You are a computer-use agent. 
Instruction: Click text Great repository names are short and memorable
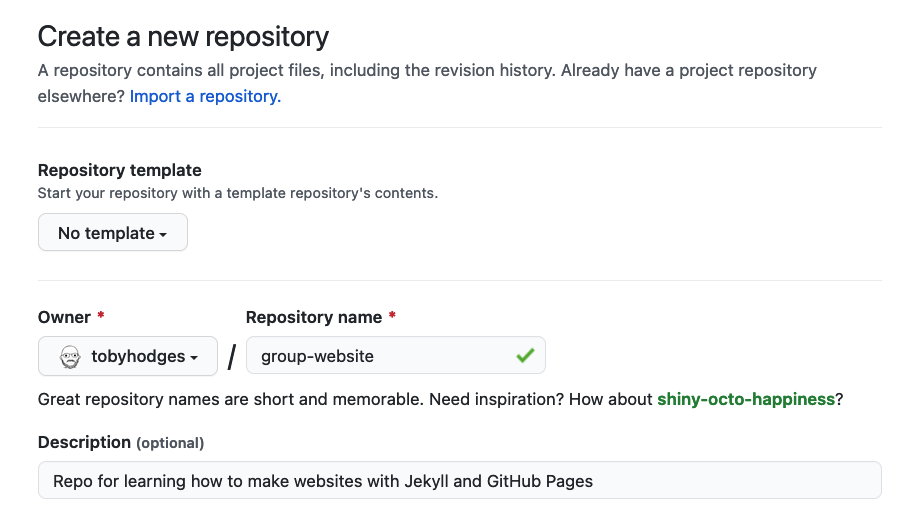pos(231,400)
